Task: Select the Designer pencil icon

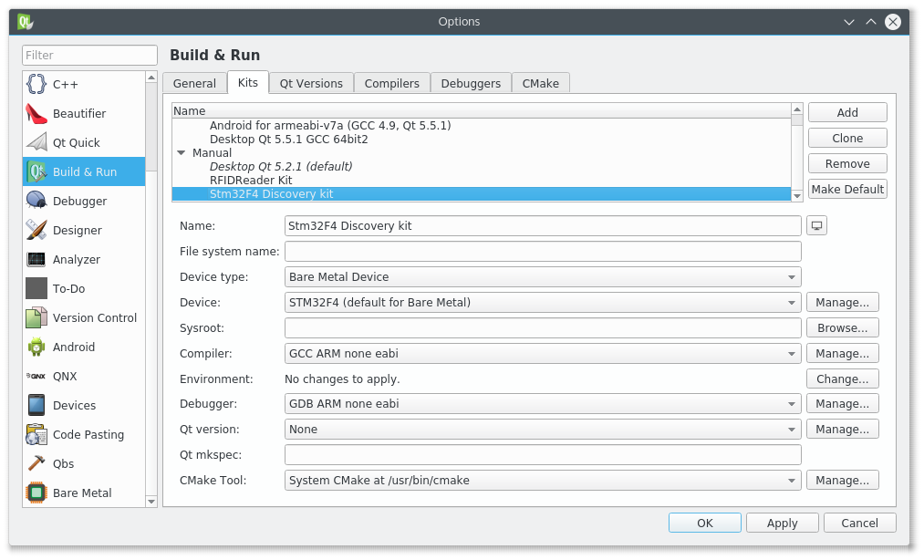Action: (x=36, y=230)
